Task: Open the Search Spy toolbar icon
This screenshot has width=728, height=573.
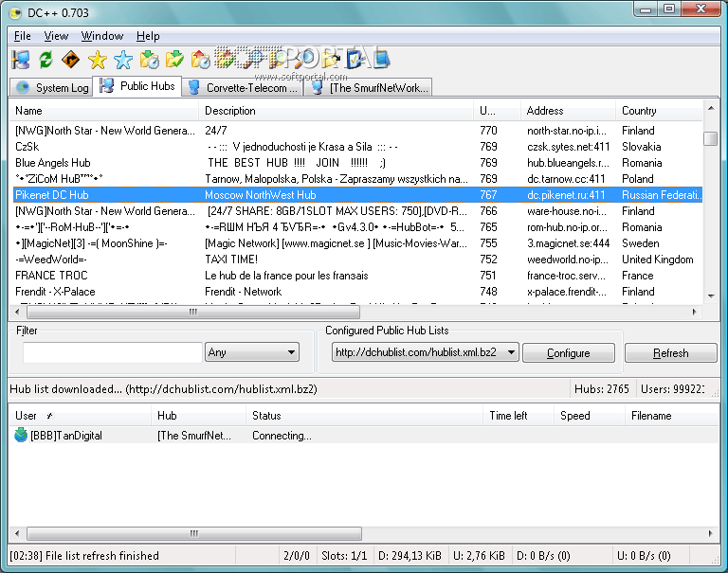Action: [x=303, y=60]
